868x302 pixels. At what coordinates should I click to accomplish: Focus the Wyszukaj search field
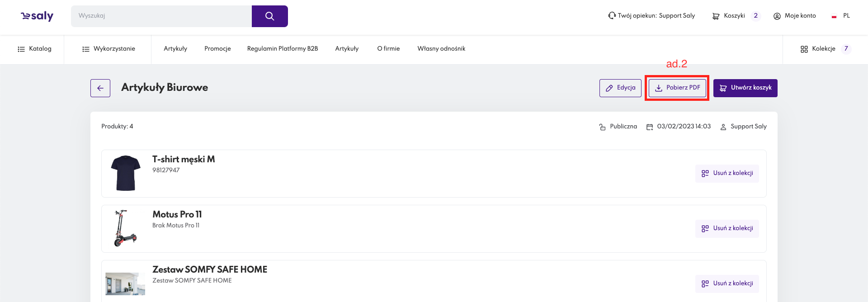click(161, 16)
